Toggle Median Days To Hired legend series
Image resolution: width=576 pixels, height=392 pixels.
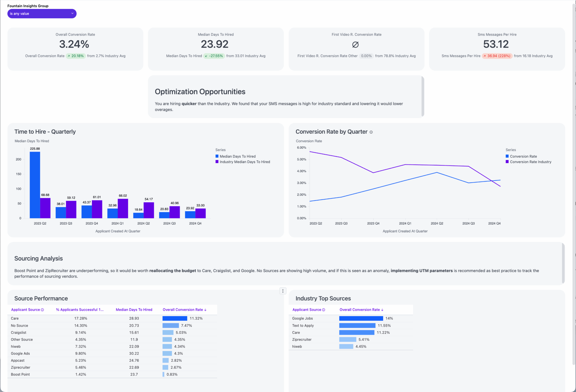click(237, 156)
